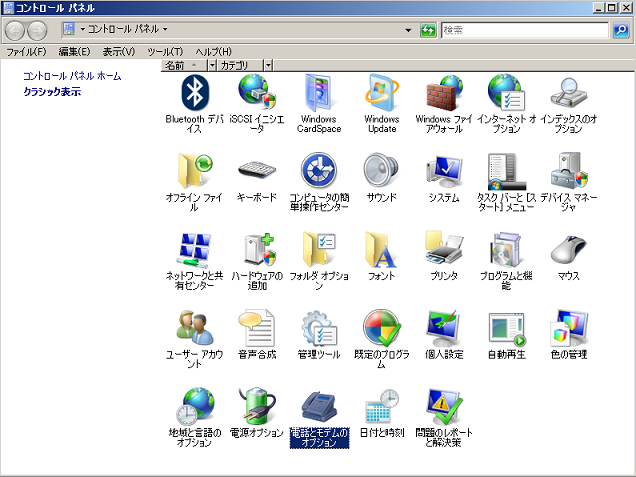Open Windows Update
The height and width of the screenshot is (477, 636).
[381, 93]
